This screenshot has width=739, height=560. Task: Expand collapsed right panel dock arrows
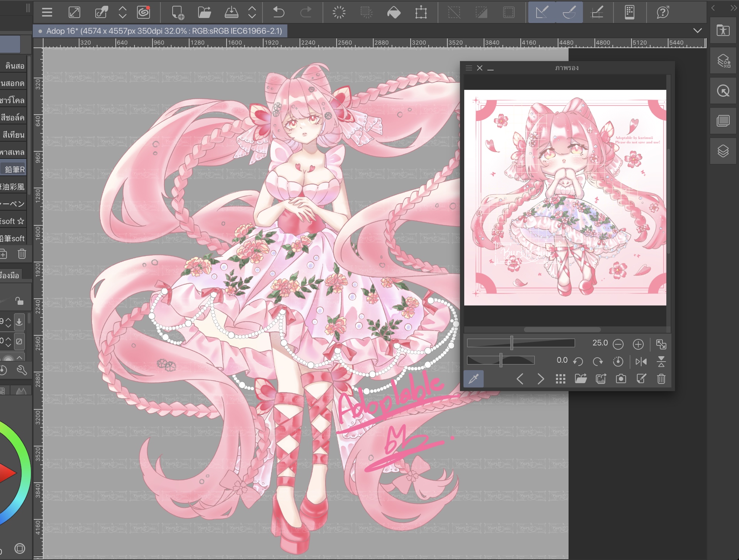[x=733, y=8]
